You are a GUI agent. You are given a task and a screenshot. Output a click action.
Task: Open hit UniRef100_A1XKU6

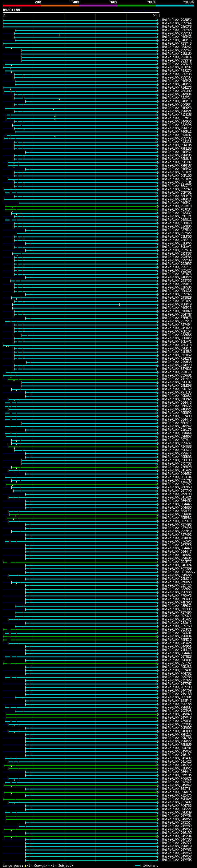(x=177, y=115)
